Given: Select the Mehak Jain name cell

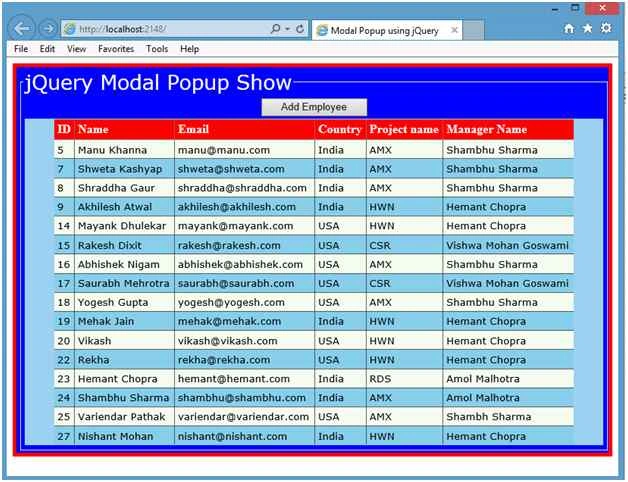Looking at the screenshot, I should pos(124,321).
